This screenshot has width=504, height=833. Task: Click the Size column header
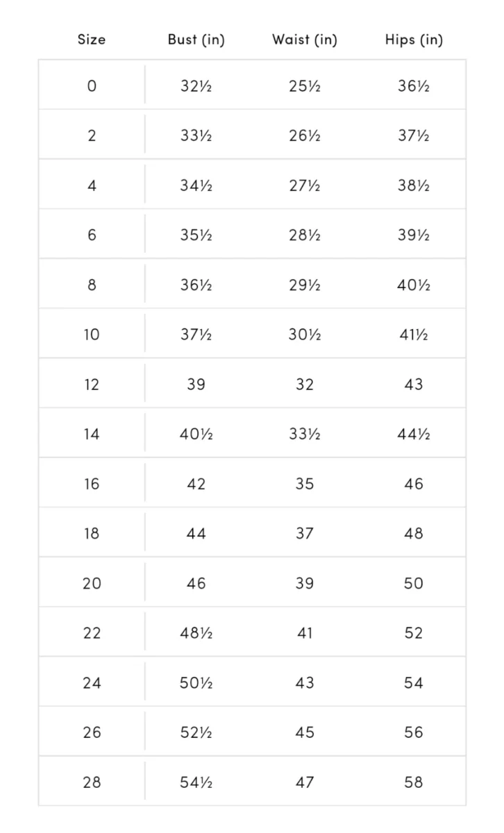point(92,40)
